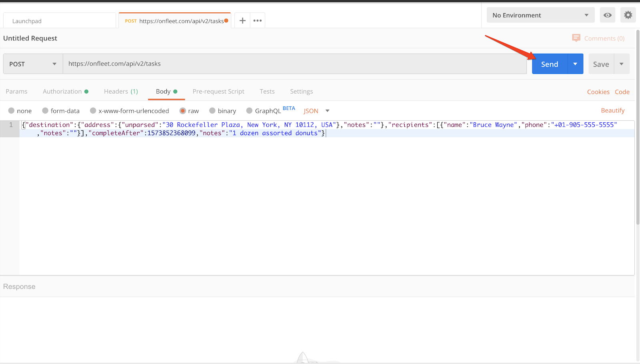Click the Response section label
This screenshot has width=640, height=364.
coord(19,286)
